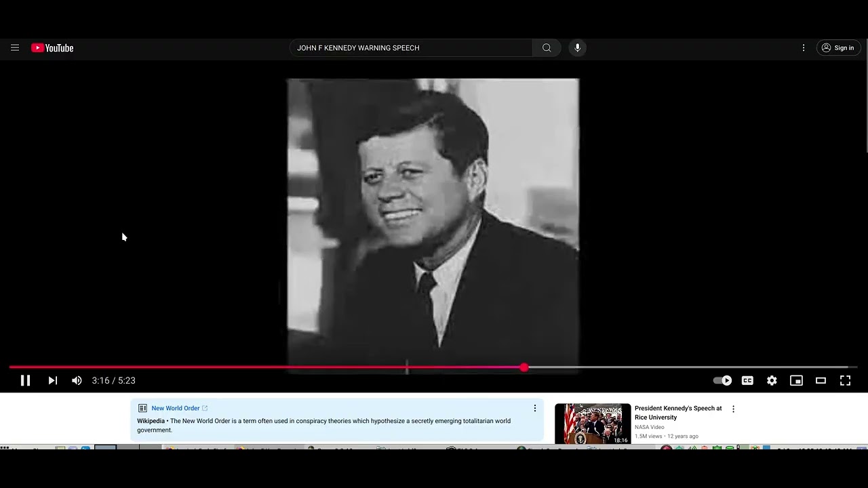Click the 1.5M views 12 years ago text
Viewport: 868px width, 488px height.
click(x=667, y=436)
